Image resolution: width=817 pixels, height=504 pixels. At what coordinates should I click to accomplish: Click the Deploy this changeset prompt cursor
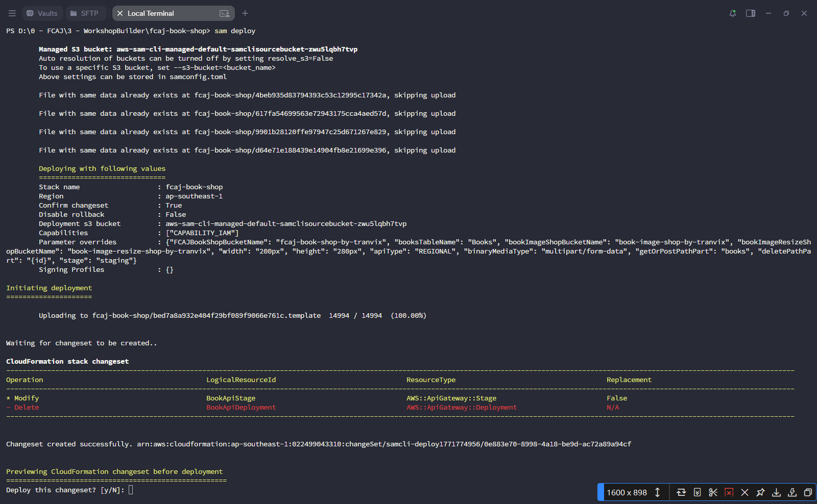point(131,490)
